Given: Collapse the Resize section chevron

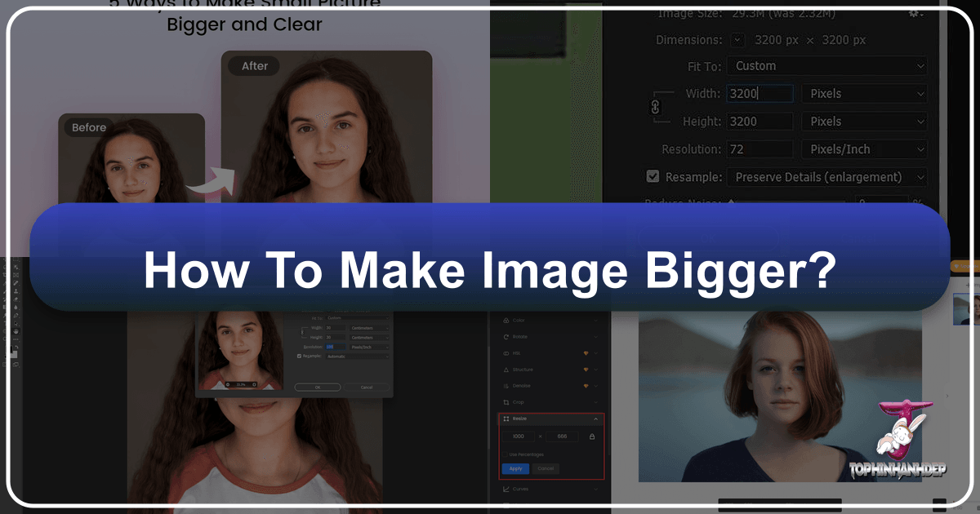Looking at the screenshot, I should [x=595, y=419].
